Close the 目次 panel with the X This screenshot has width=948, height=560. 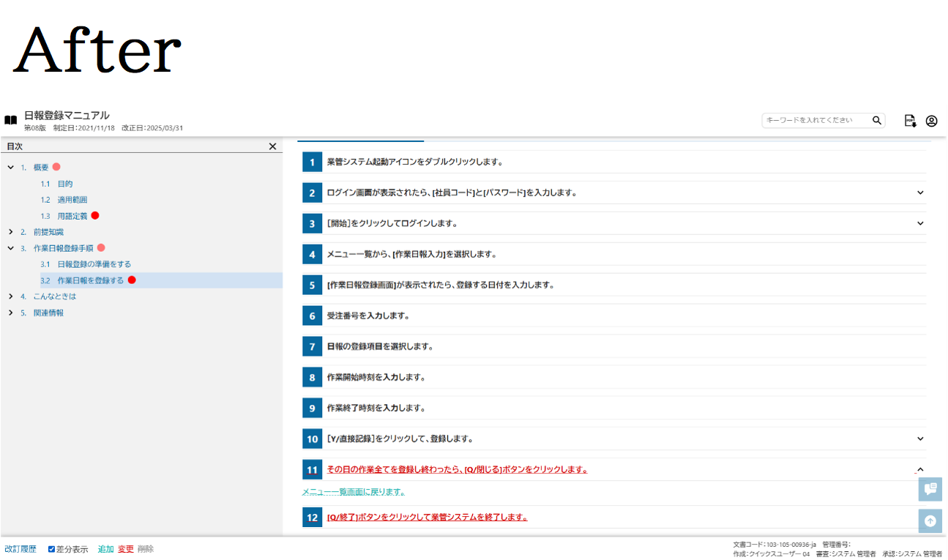(272, 146)
